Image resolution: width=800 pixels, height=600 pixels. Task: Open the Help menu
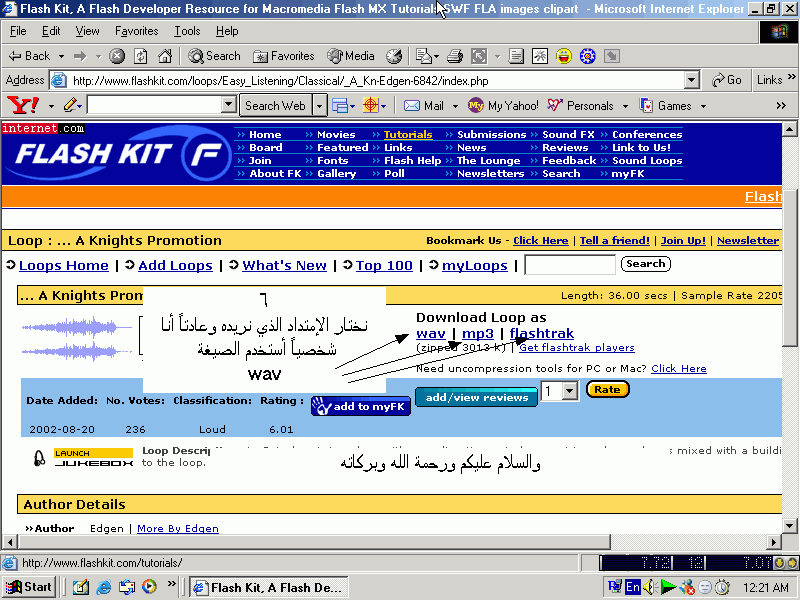tap(227, 31)
